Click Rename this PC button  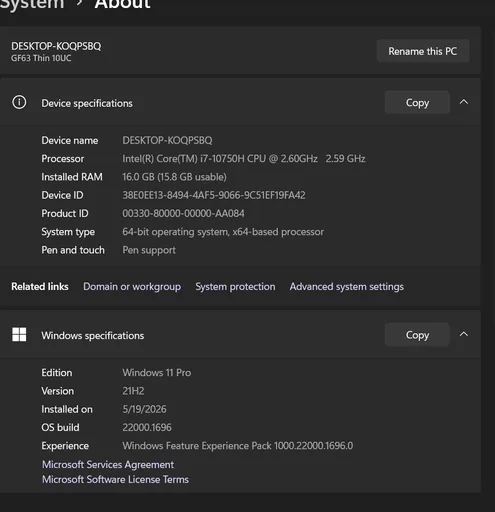click(423, 51)
